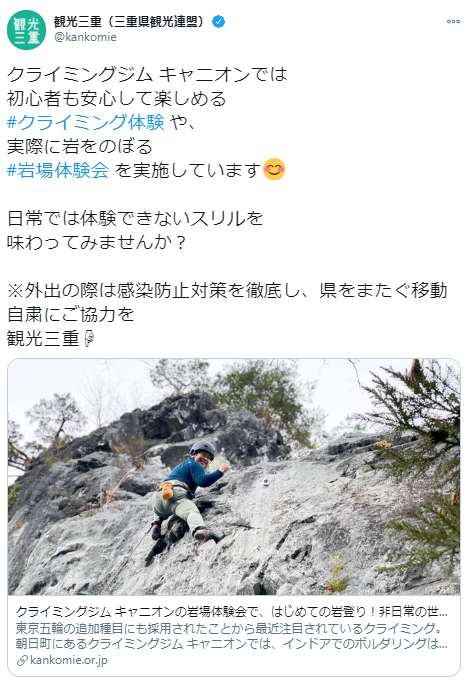Open the card title クライミングジム キャニオンの岩場体験会
475x685 pixels.
point(231,611)
